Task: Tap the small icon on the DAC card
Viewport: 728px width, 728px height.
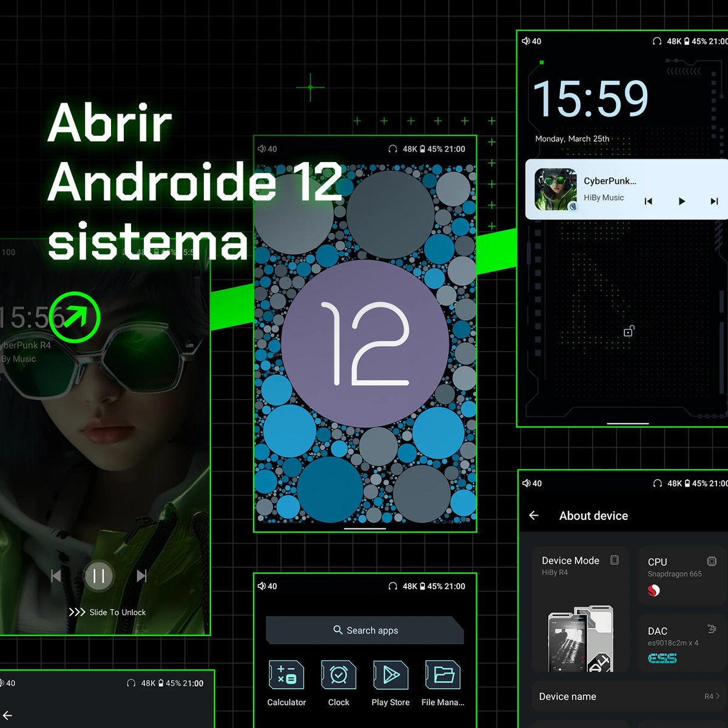Action: tap(712, 629)
